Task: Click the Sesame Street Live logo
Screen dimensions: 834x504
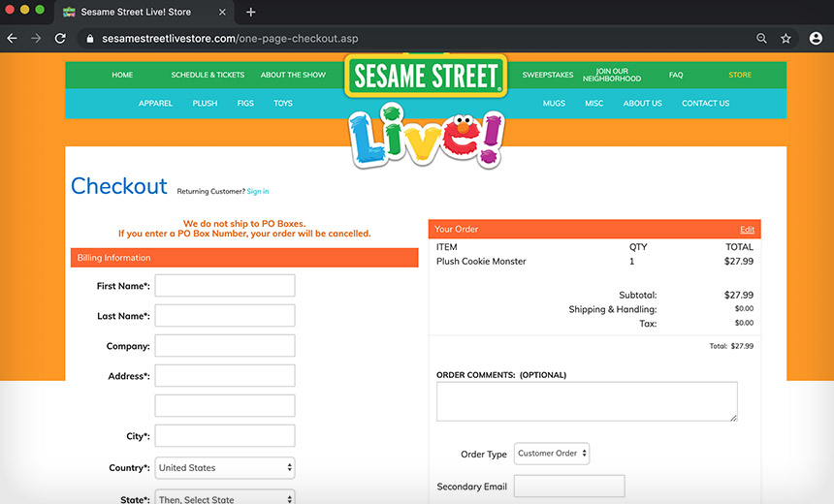Action: [426, 107]
